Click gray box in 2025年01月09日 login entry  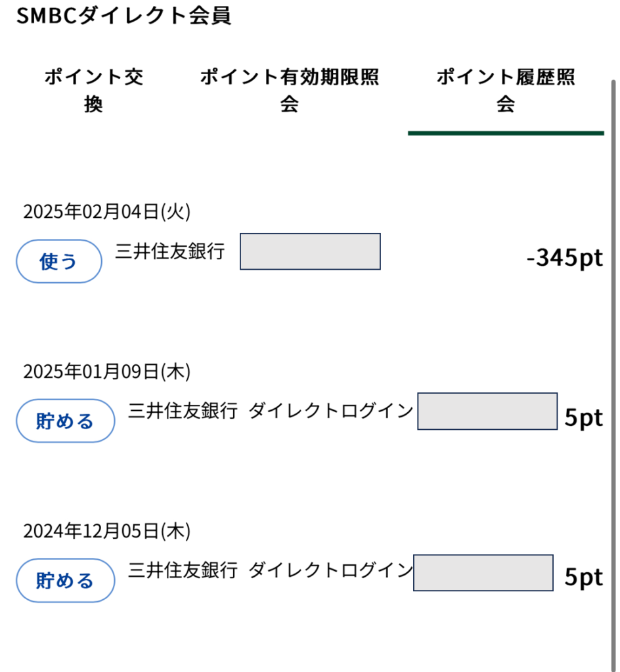[x=487, y=411]
